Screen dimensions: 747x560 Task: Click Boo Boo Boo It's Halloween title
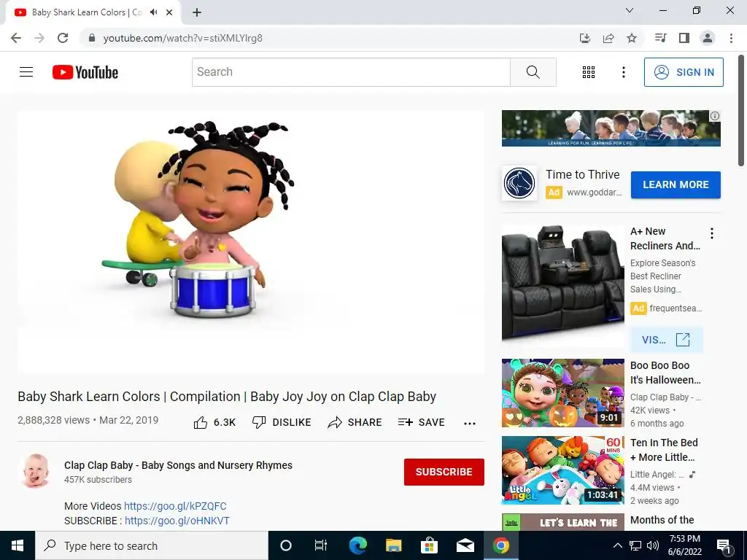(665, 373)
